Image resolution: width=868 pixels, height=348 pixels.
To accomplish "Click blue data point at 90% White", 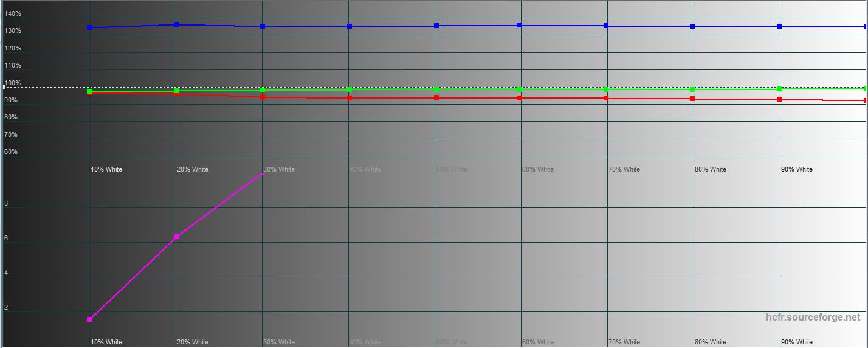I will point(779,26).
